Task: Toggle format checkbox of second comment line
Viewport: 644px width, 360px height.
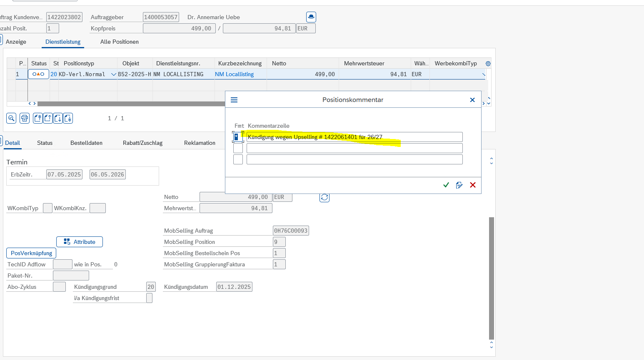Action: (x=238, y=148)
